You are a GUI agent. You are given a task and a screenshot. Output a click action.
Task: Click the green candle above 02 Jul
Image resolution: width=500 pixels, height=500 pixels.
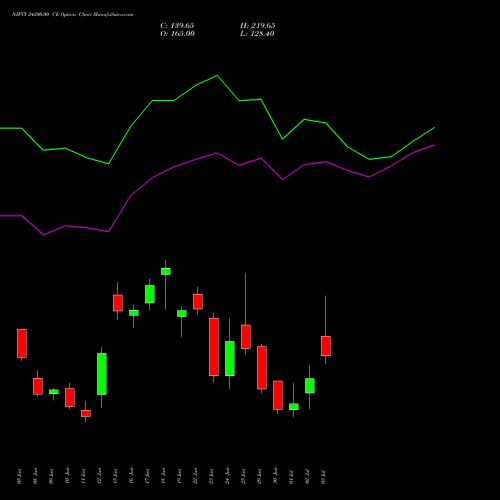[310, 386]
